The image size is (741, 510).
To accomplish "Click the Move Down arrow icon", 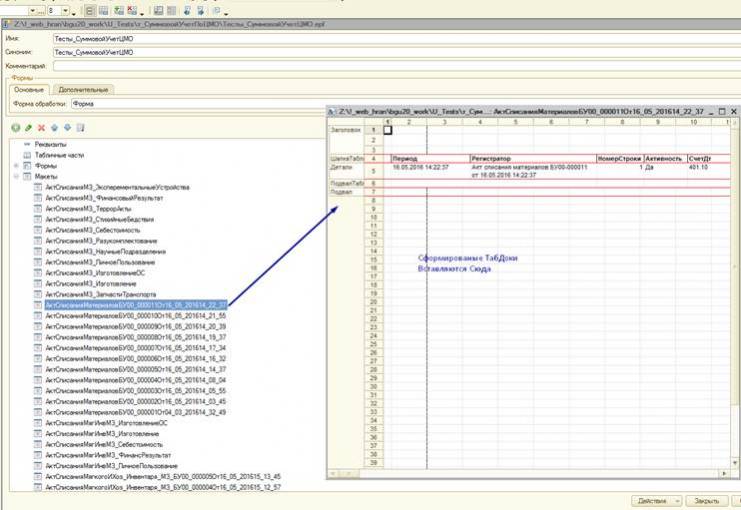I will point(67,128).
